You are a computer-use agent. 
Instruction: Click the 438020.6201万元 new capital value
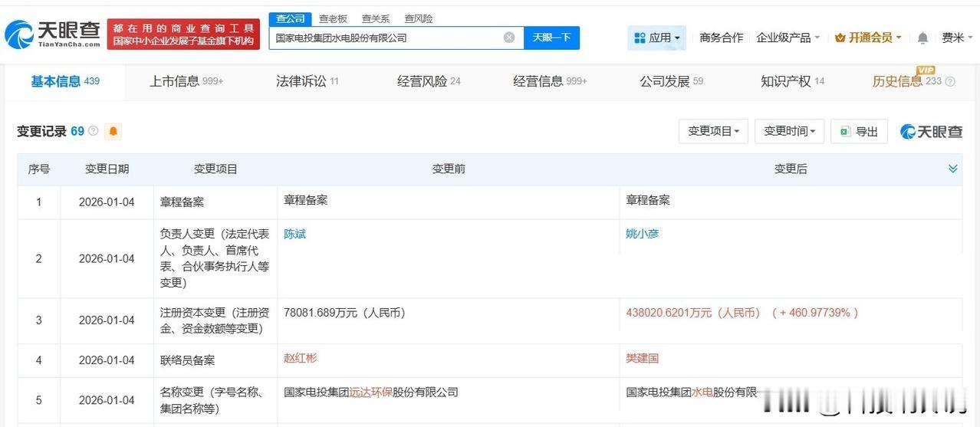tap(693, 313)
